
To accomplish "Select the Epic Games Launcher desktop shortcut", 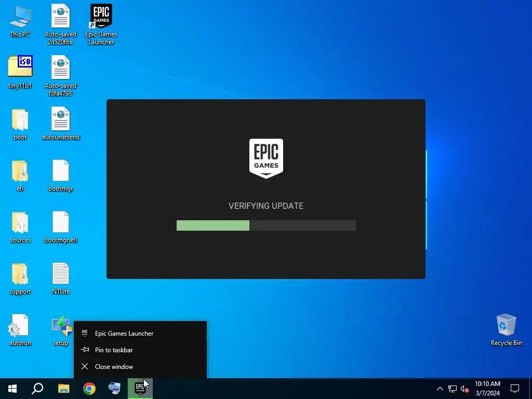I will coord(101,24).
